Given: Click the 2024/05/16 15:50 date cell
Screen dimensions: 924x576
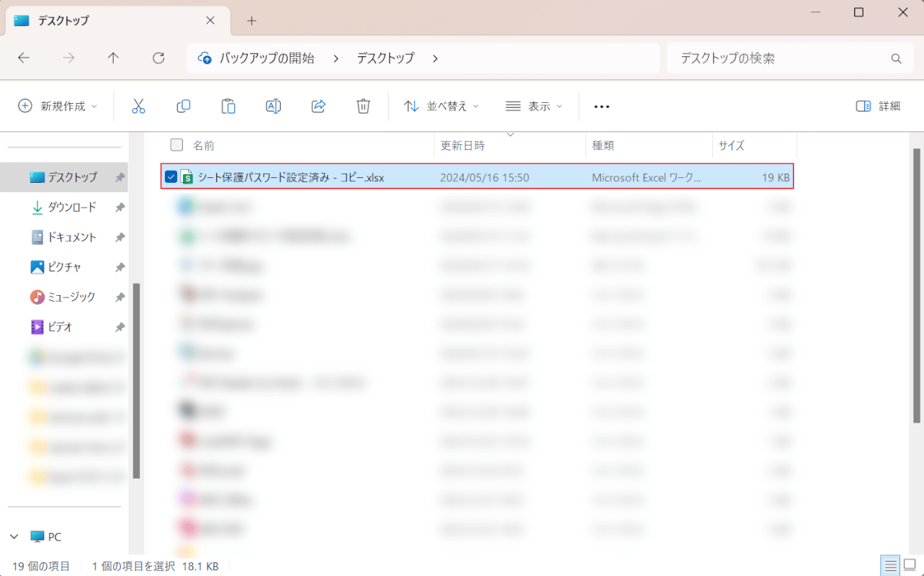Looking at the screenshot, I should pyautogui.click(x=485, y=177).
